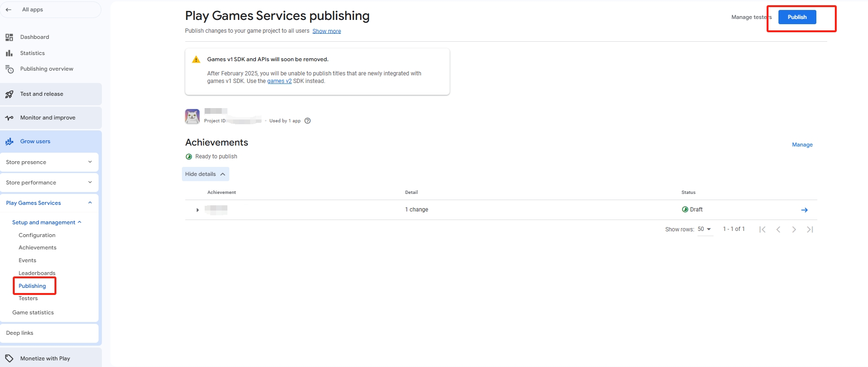Viewport: 868px width, 367px height.
Task: Click All apps label
Action: pyautogui.click(x=33, y=9)
